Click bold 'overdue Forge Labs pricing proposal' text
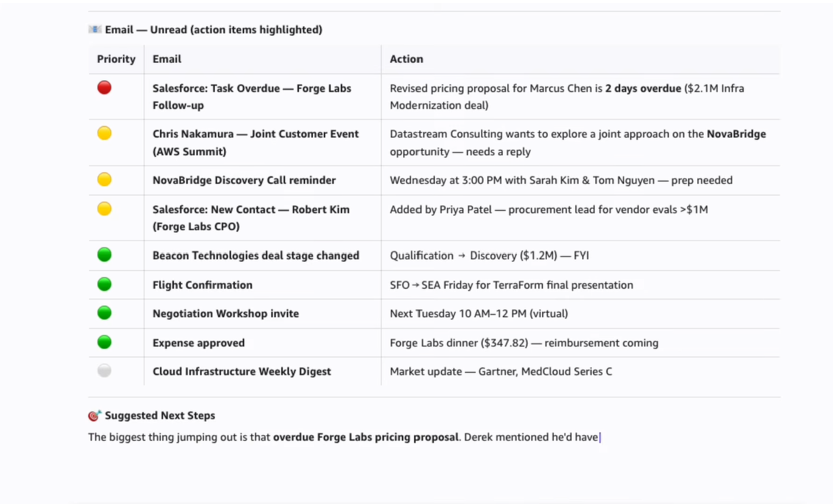833x504 pixels. [365, 437]
